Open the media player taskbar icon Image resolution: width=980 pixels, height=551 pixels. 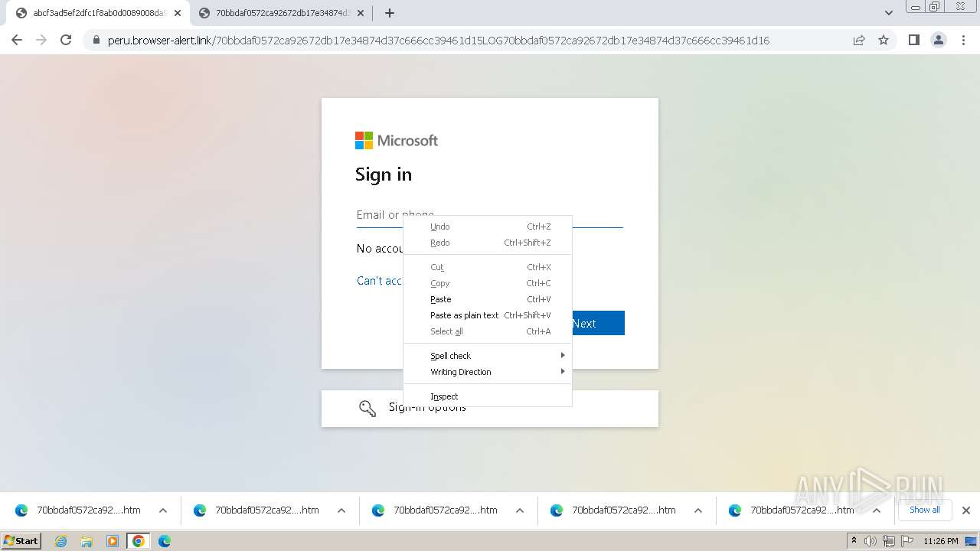113,541
